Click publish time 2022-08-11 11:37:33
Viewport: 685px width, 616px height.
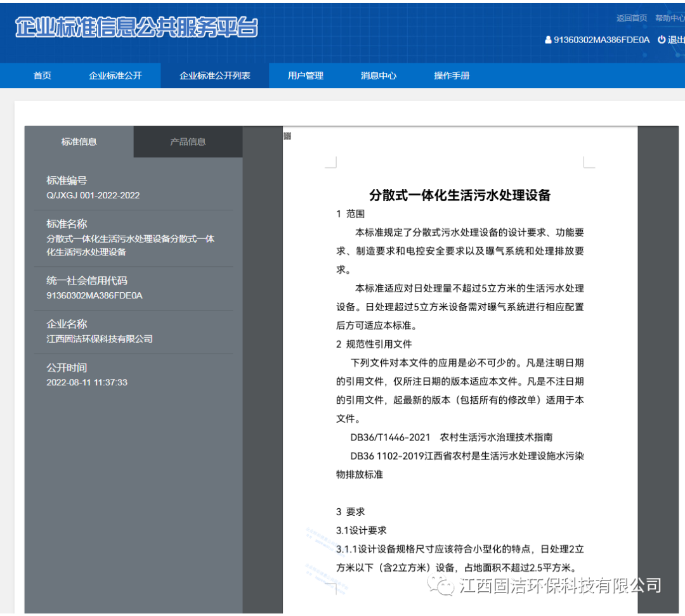87,382
